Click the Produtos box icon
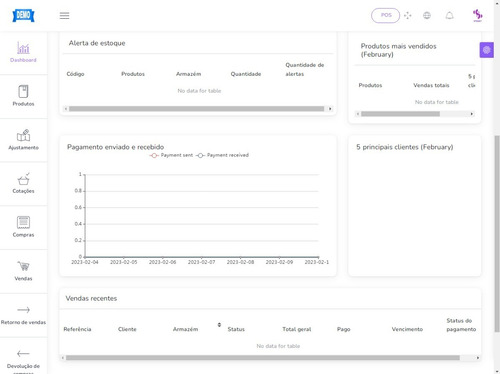 pos(23,91)
